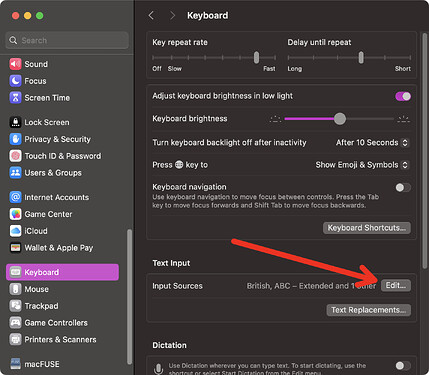The image size is (429, 375).
Task: Go back using the left chevron
Action: click(151, 15)
